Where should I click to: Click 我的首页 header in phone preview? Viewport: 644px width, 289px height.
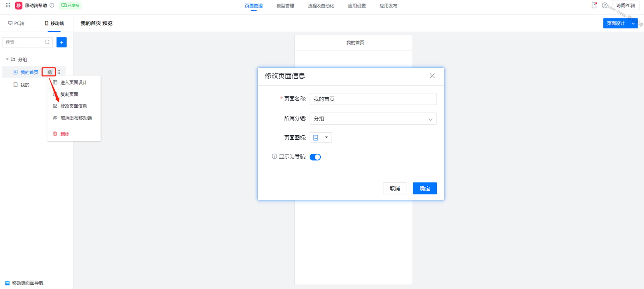355,43
